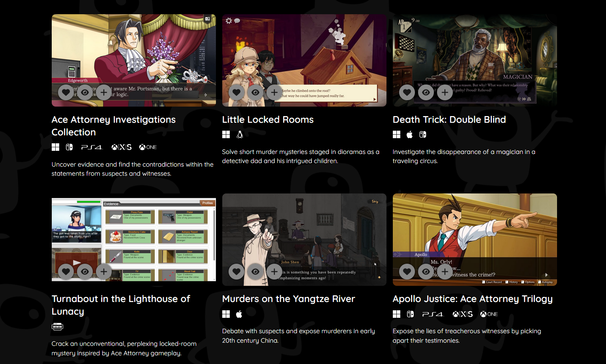Open Murders on the Yangtze River title
The height and width of the screenshot is (364, 606).
(x=289, y=299)
